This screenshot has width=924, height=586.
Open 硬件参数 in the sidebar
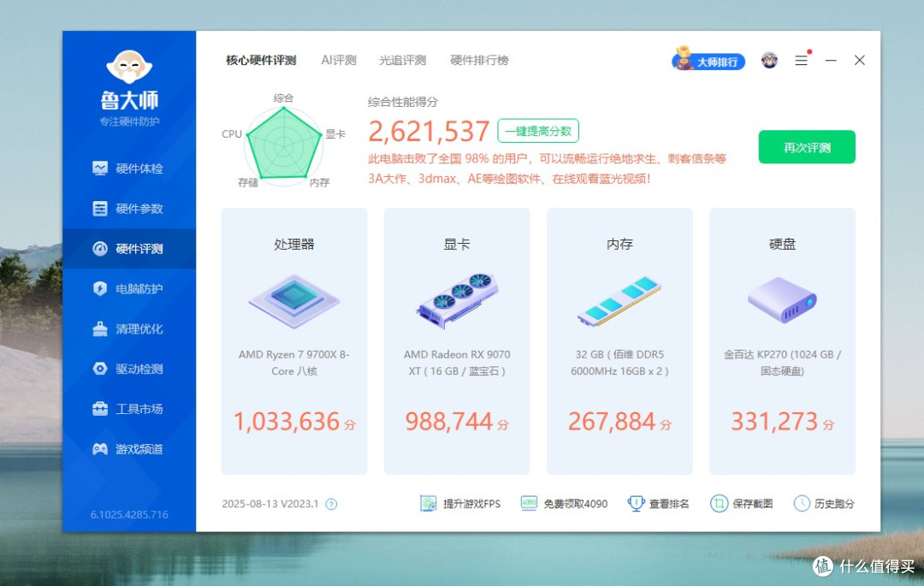click(129, 209)
